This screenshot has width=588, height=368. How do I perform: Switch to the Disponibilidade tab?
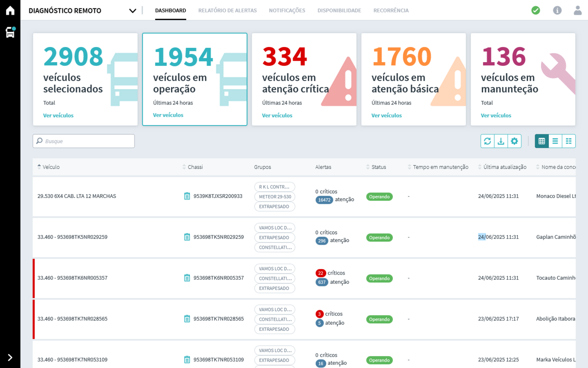click(339, 11)
